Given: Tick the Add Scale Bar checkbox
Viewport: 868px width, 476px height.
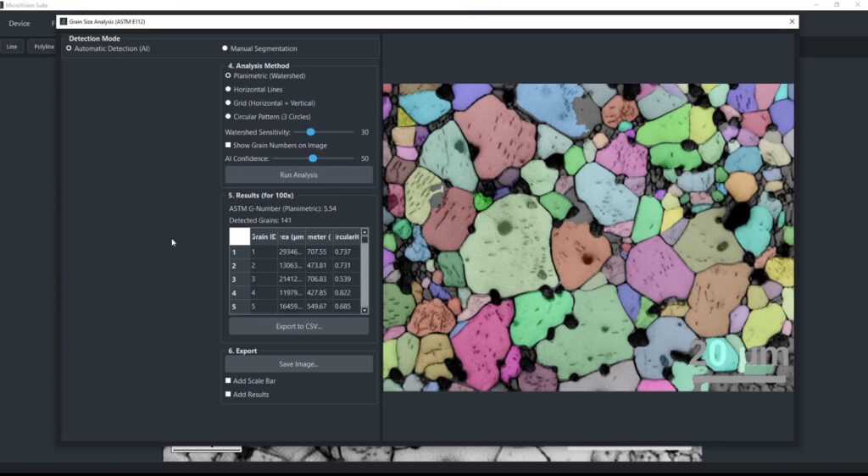Looking at the screenshot, I should pyautogui.click(x=228, y=380).
